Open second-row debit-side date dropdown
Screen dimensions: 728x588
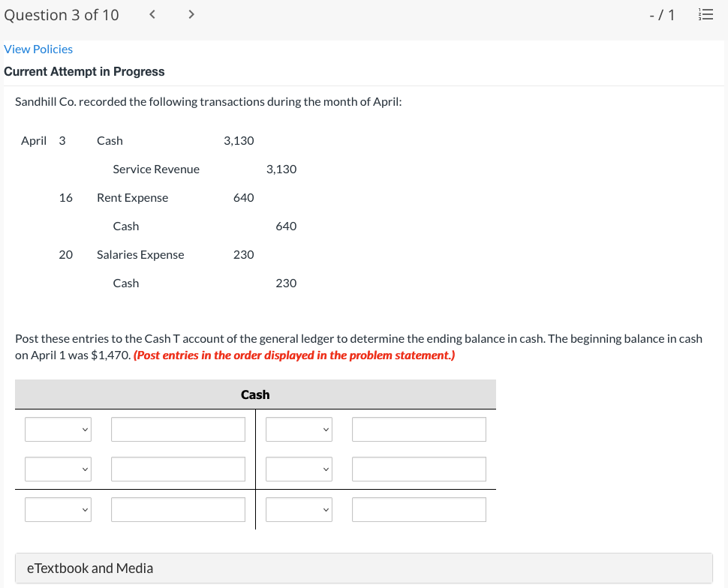58,469
